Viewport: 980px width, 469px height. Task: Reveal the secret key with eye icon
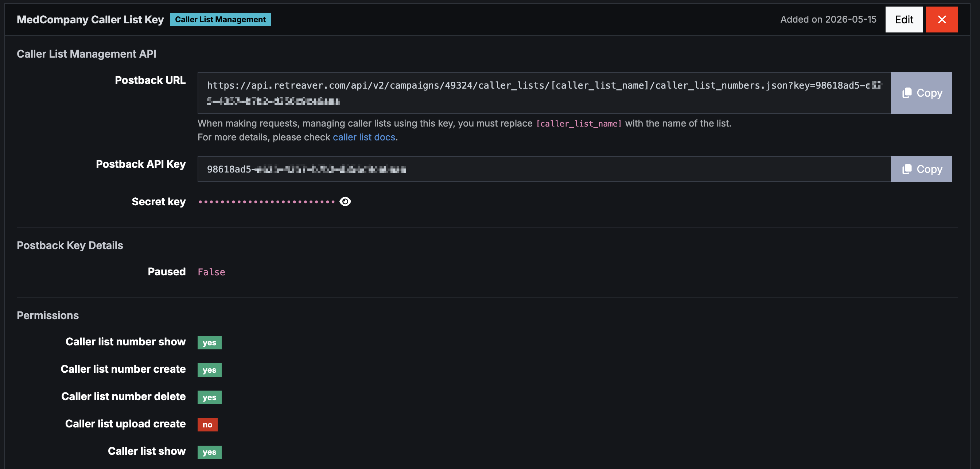tap(345, 201)
